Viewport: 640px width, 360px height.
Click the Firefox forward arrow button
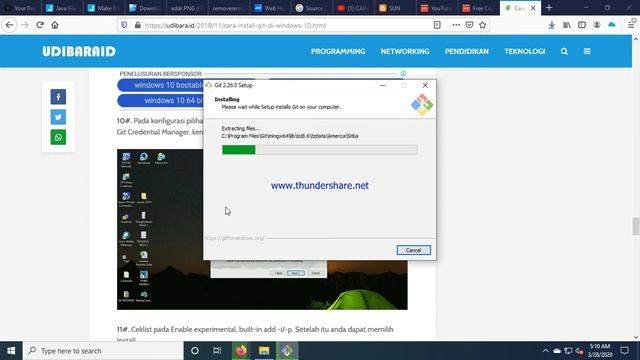pos(25,25)
